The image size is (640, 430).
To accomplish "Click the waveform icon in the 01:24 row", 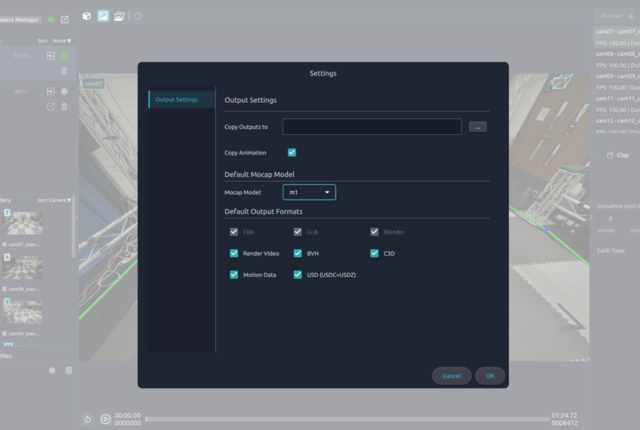I will tap(51, 55).
